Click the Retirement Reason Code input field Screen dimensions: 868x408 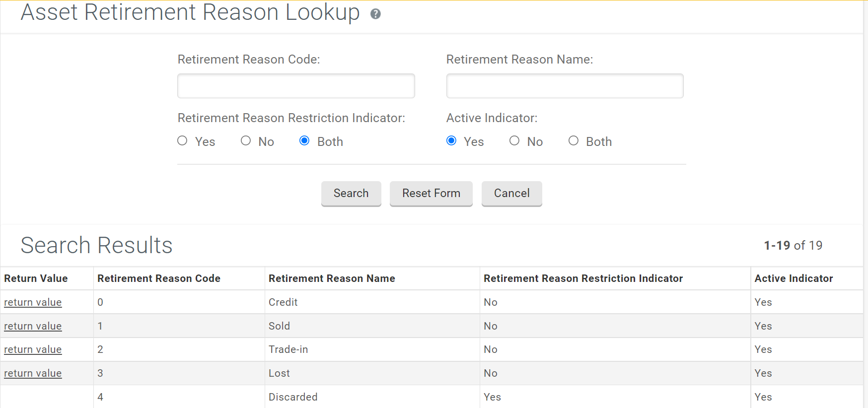point(296,86)
